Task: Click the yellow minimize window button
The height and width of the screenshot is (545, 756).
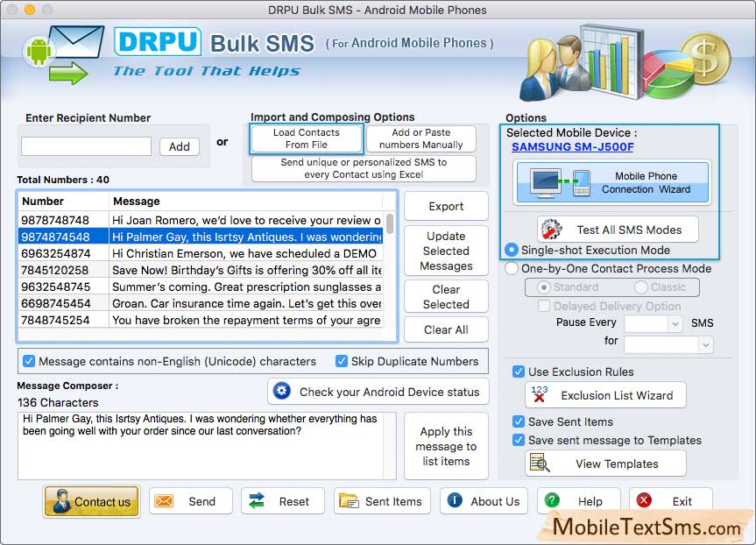Action: coord(30,10)
